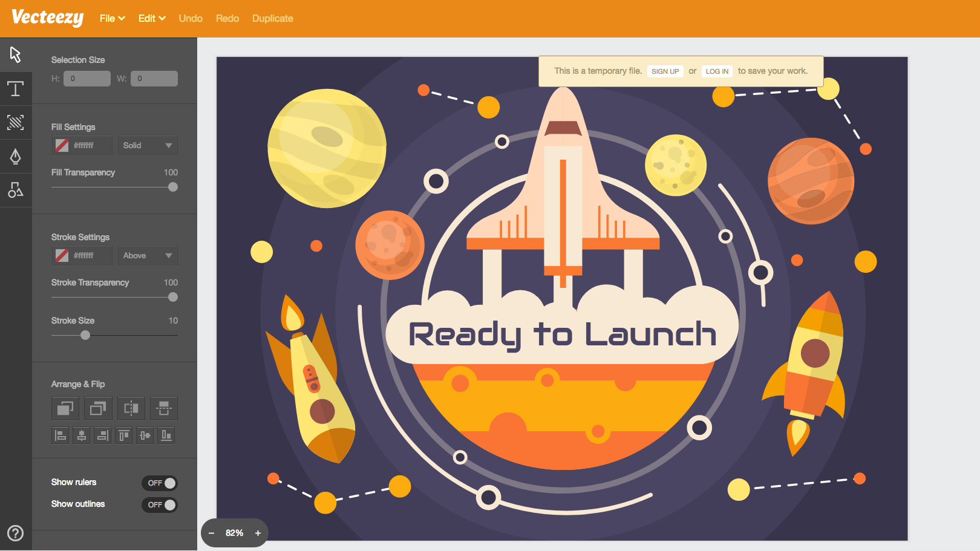Image resolution: width=980 pixels, height=551 pixels.
Task: Flip selection vertically
Action: 164,408
